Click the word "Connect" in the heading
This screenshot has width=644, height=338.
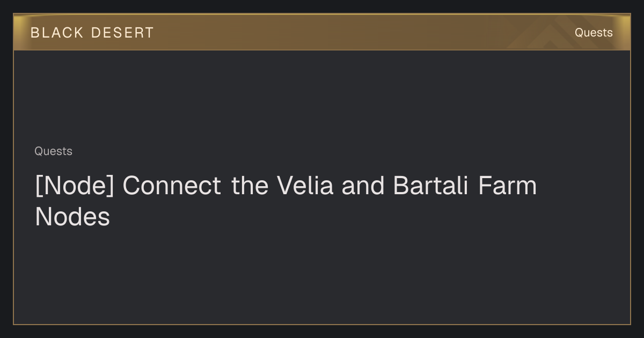[x=172, y=186]
